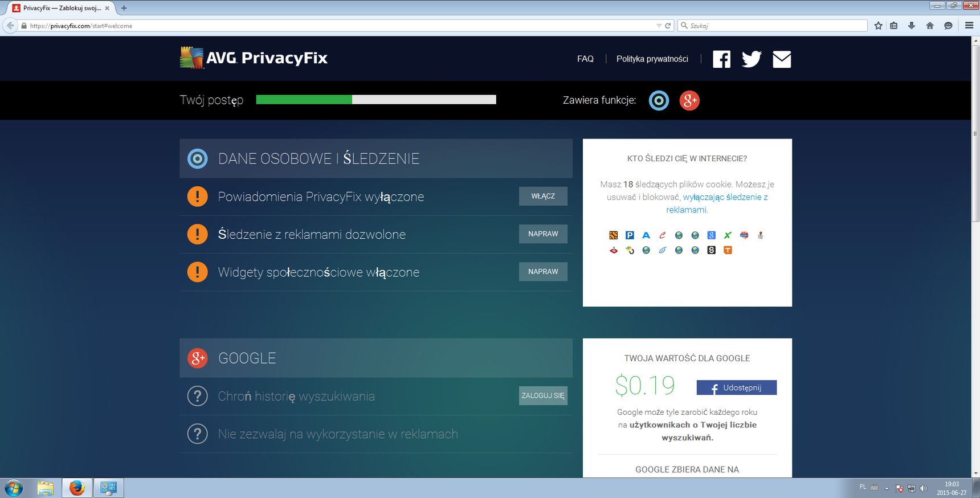Viewport: 980px width, 498px height.
Task: Click the 'GOOGLE ZBIERA DANE NA' heading
Action: [x=687, y=470]
